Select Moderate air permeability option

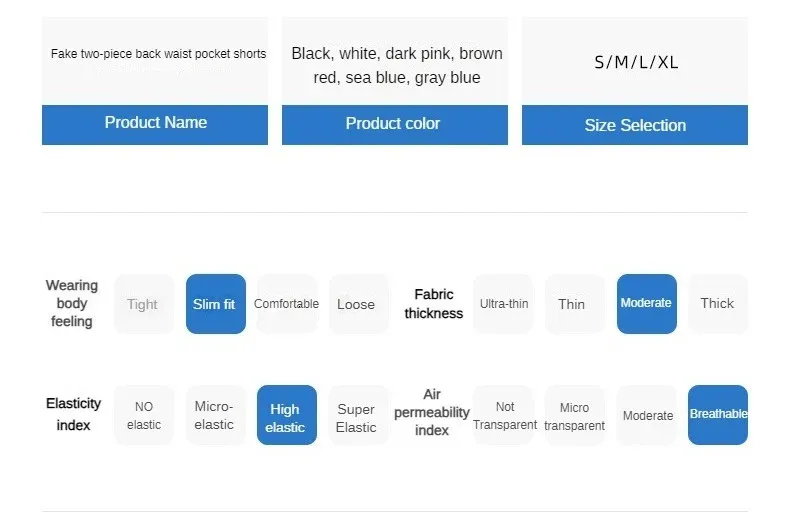pos(647,415)
